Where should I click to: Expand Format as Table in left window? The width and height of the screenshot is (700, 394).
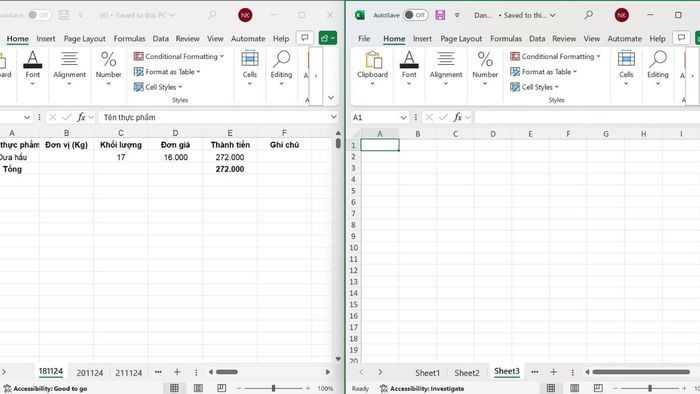click(x=167, y=71)
